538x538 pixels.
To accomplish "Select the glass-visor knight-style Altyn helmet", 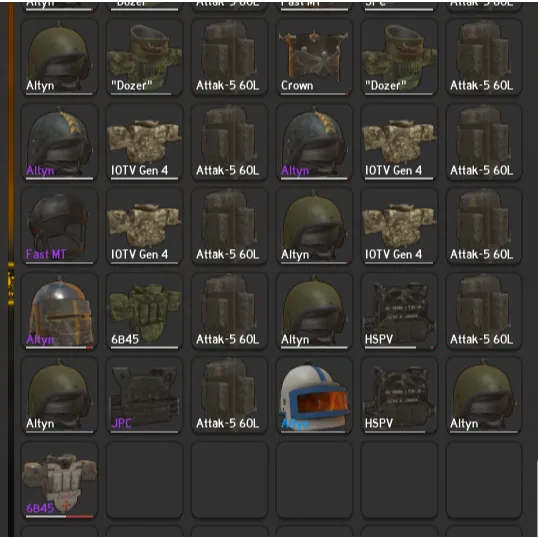I will [x=59, y=311].
